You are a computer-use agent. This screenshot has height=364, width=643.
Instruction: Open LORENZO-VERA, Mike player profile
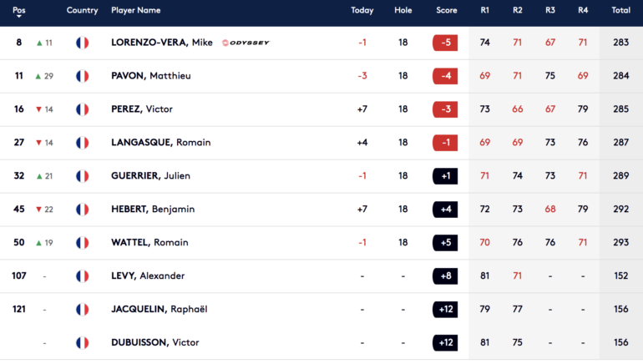[x=162, y=43]
